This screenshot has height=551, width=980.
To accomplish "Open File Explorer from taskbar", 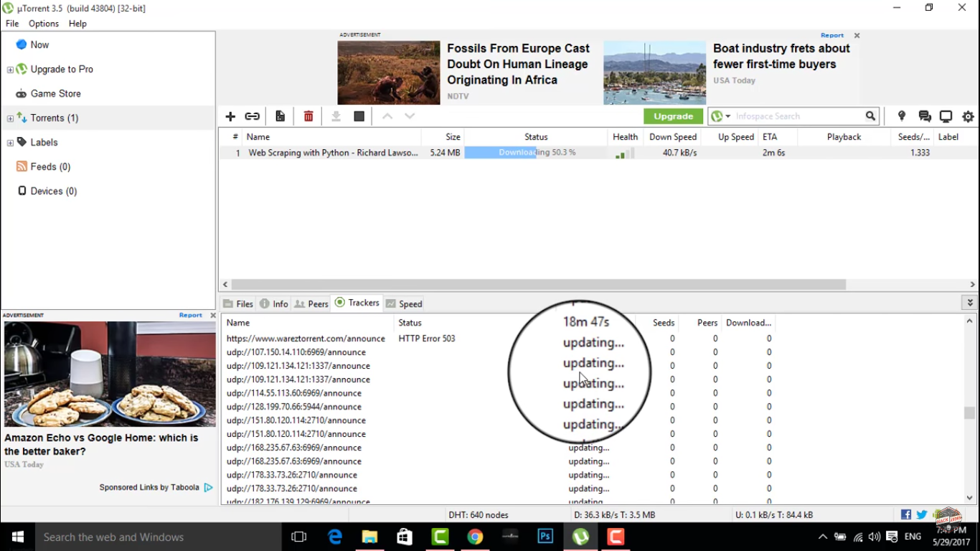I will point(369,537).
